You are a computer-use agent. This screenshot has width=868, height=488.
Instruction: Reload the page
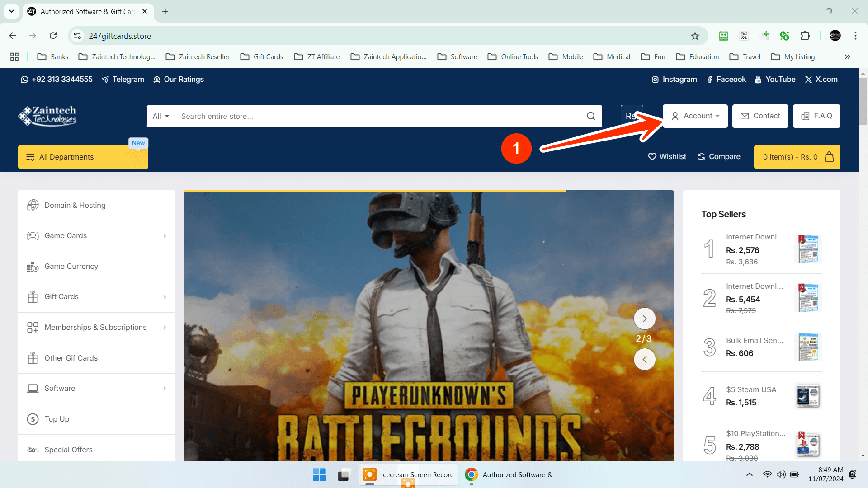pos(53,36)
